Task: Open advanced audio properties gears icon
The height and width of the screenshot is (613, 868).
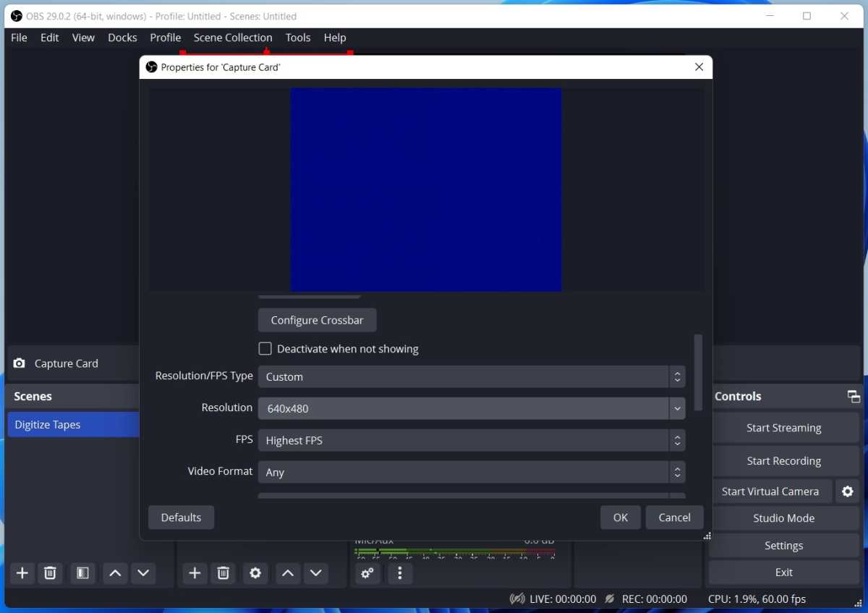Action: pos(367,573)
